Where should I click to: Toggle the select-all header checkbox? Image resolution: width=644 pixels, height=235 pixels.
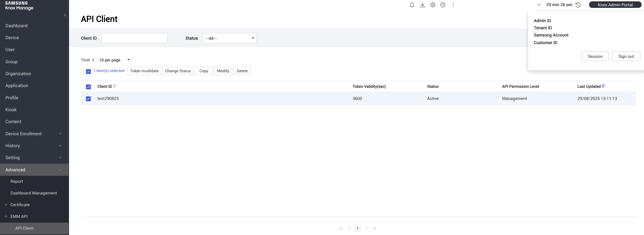[x=88, y=87]
